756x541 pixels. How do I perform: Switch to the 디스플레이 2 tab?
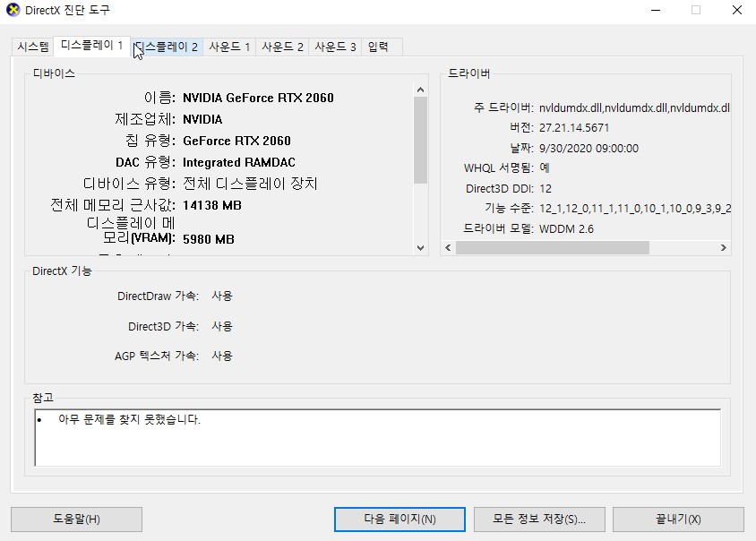[167, 47]
